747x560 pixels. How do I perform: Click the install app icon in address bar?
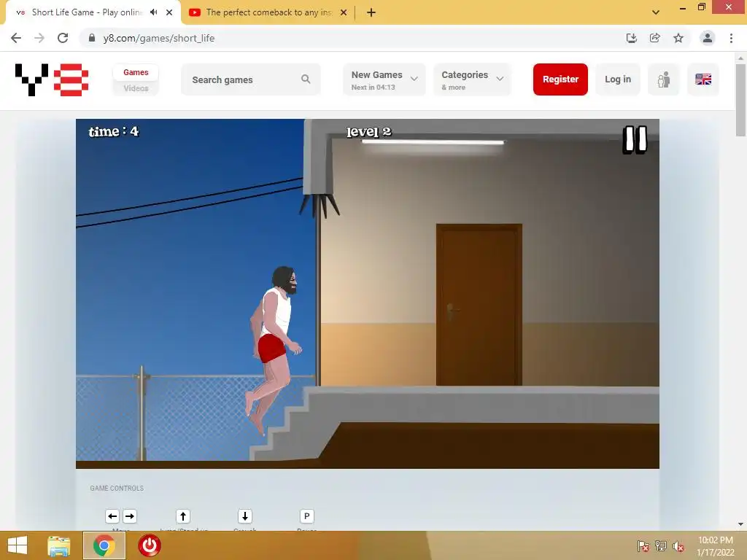(x=631, y=38)
